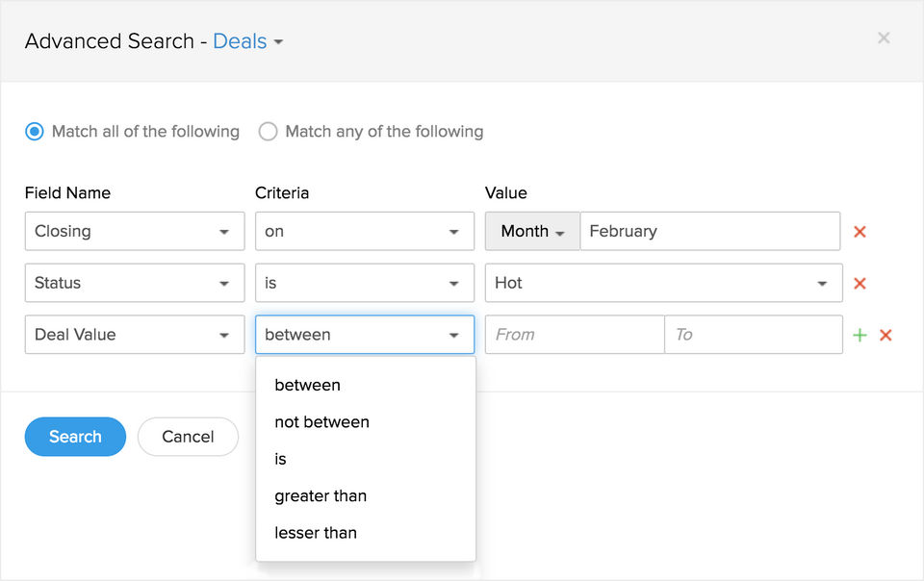Remove the Status criteria row
The image size is (924, 581).
click(x=860, y=284)
